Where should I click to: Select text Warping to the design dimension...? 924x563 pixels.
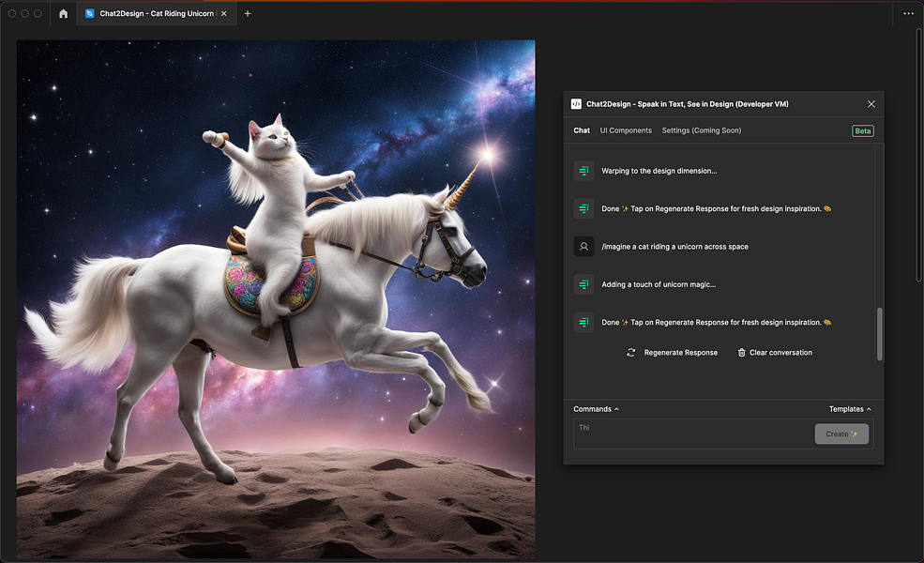click(x=659, y=171)
